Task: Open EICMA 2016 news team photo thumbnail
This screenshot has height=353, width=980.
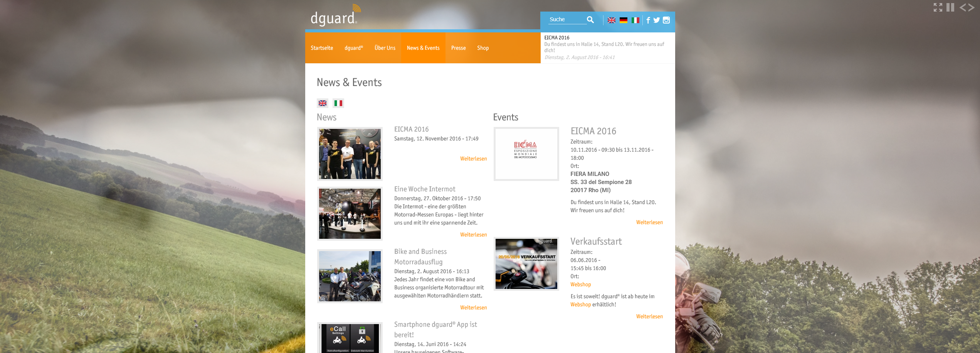Action: [x=350, y=154]
